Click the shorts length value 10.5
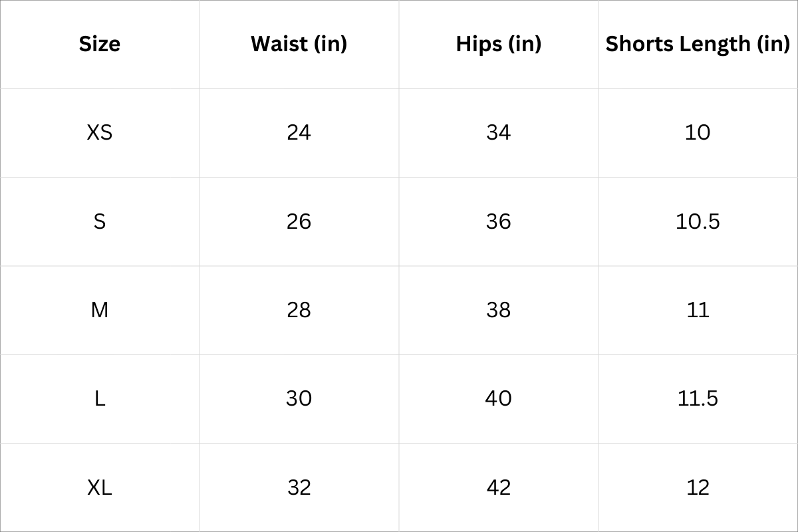Image resolution: width=798 pixels, height=532 pixels. (698, 221)
